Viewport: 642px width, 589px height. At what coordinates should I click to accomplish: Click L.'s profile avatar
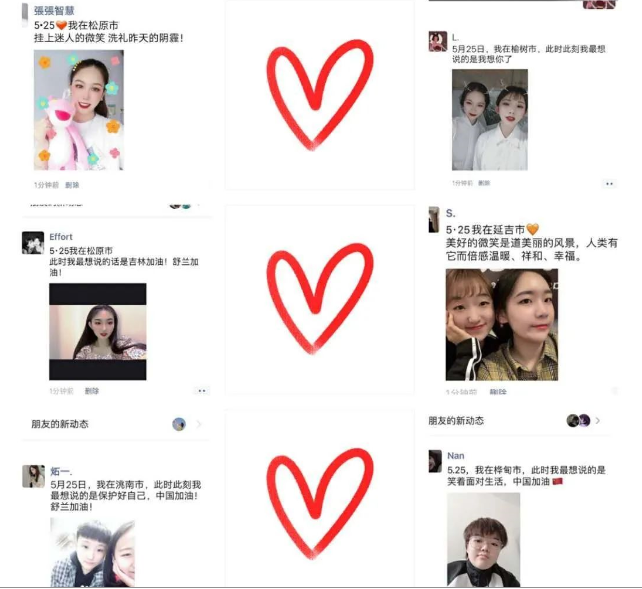click(x=438, y=41)
